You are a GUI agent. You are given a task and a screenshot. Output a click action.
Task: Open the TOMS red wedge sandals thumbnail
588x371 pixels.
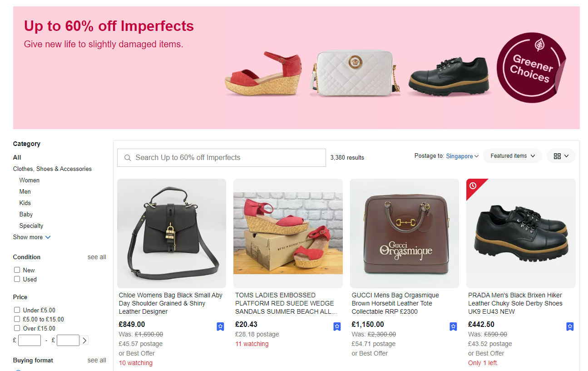coord(288,233)
